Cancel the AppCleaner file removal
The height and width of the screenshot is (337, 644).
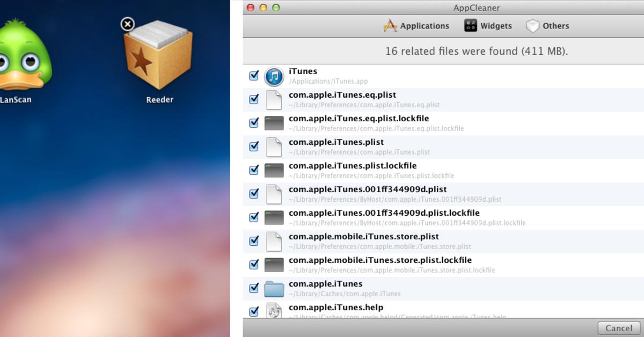619,328
